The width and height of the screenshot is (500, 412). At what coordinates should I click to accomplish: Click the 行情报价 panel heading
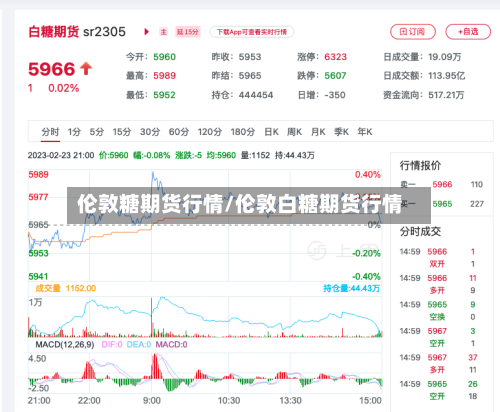pos(420,165)
